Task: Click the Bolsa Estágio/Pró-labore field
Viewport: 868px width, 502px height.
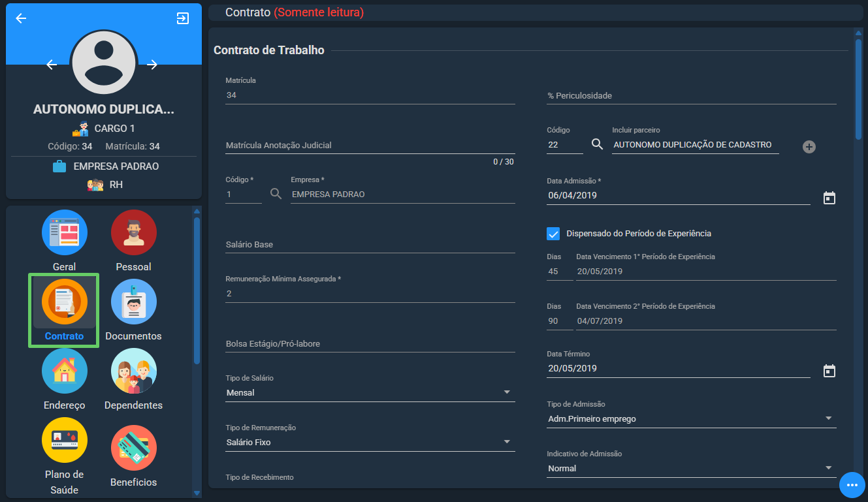Action: tap(370, 343)
